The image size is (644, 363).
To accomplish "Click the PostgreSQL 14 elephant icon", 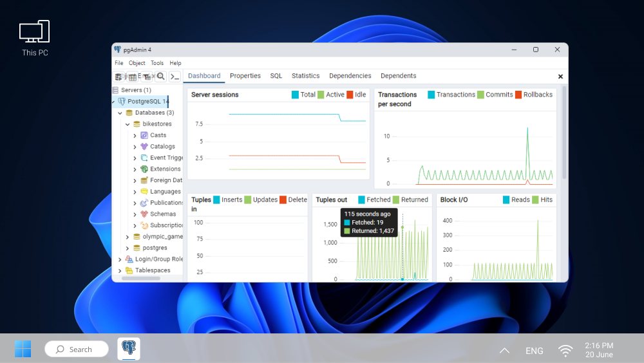I will coord(122,101).
